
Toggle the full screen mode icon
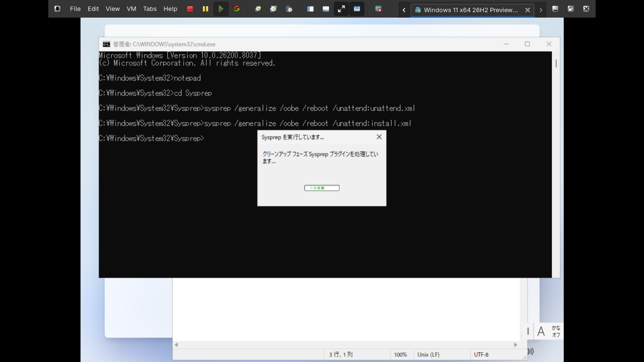tap(341, 9)
